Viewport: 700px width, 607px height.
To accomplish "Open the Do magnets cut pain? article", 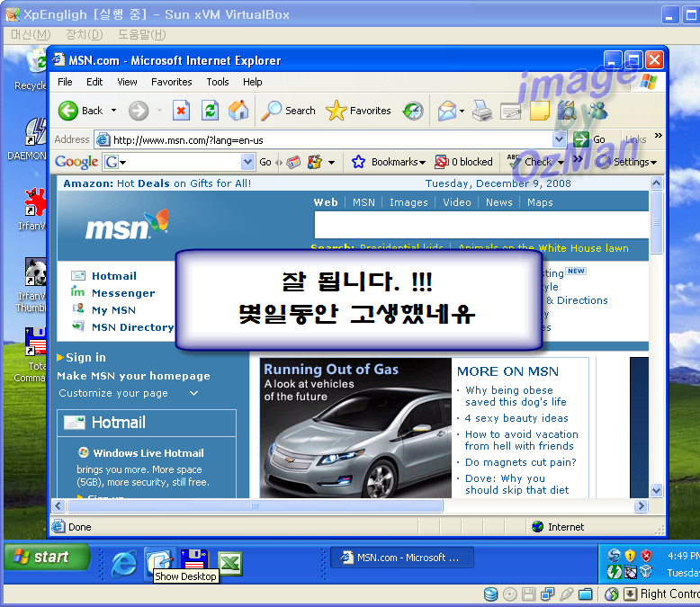I will click(x=521, y=462).
